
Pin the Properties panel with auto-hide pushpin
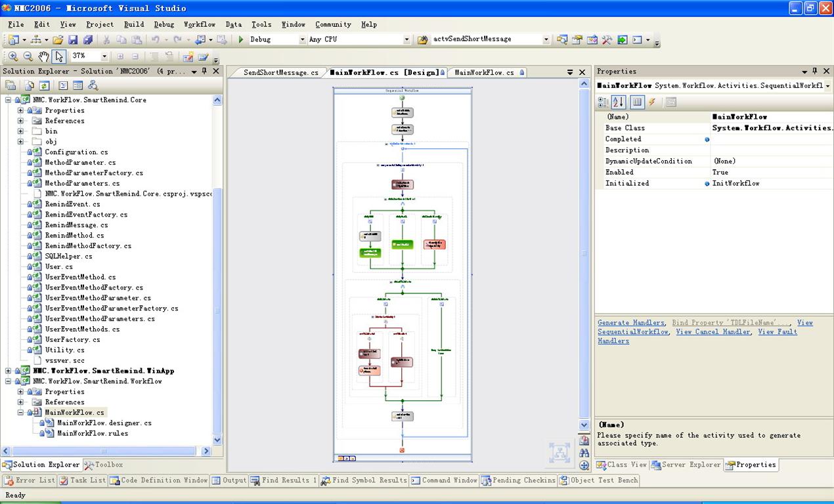pyautogui.click(x=815, y=71)
